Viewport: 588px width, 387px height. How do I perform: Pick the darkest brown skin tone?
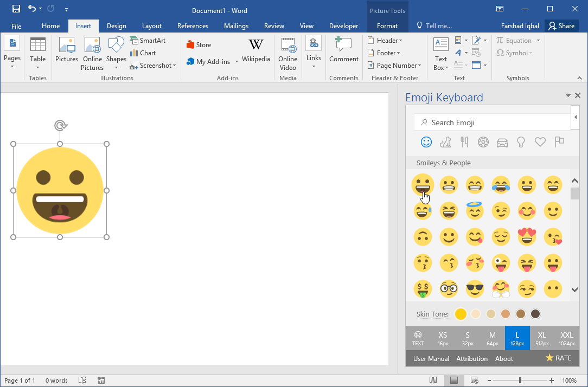535,314
